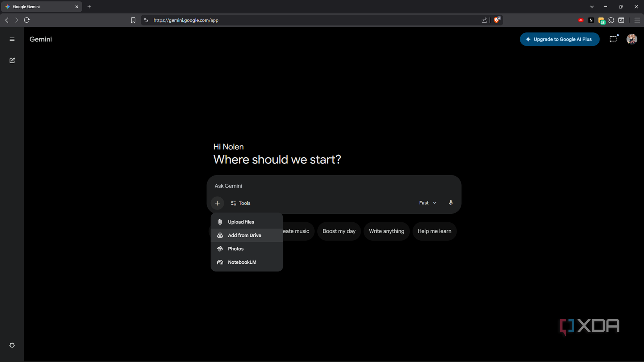Choose Add from Drive option
Screen dimensions: 644x362
[244, 235]
